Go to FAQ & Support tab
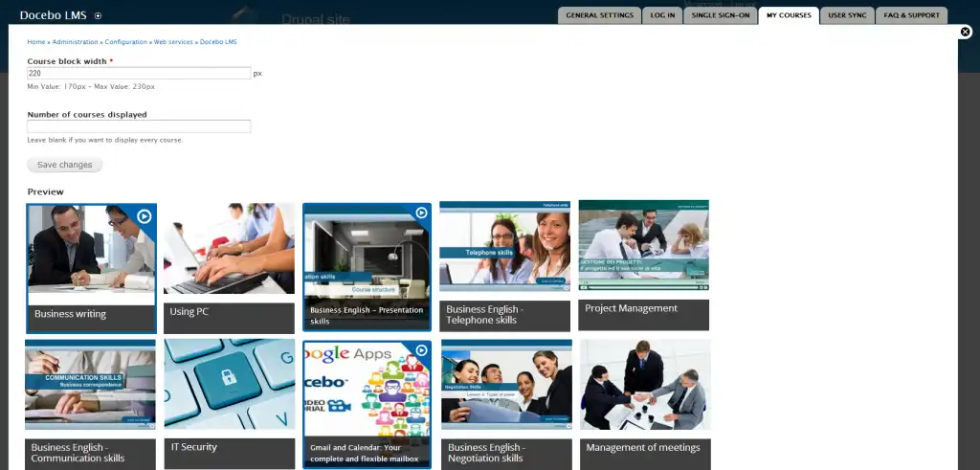Image resolution: width=980 pixels, height=470 pixels. coord(911,15)
